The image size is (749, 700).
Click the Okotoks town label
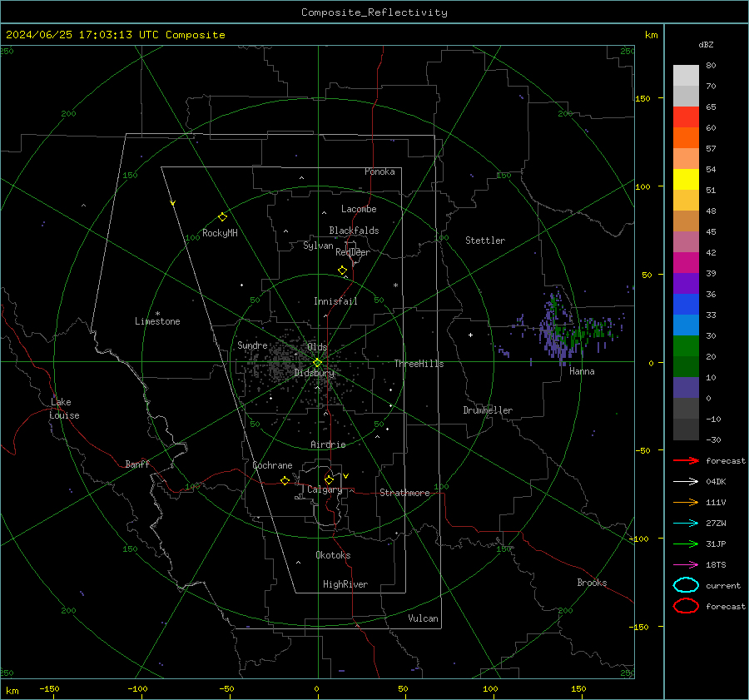[333, 555]
